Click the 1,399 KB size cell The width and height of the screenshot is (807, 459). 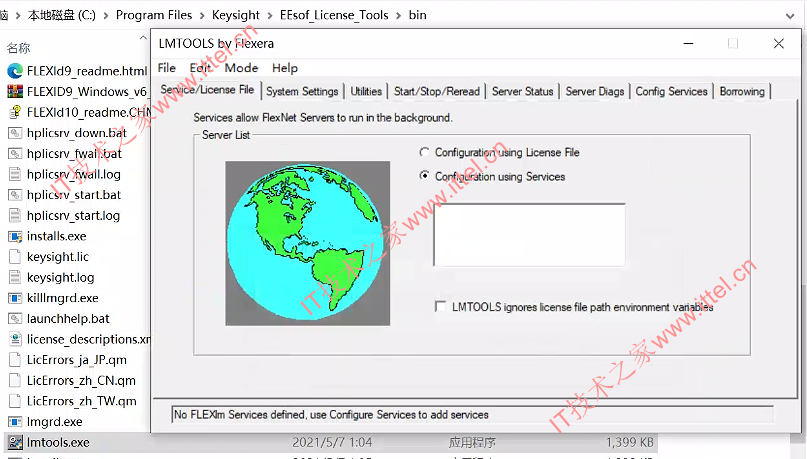point(629,443)
